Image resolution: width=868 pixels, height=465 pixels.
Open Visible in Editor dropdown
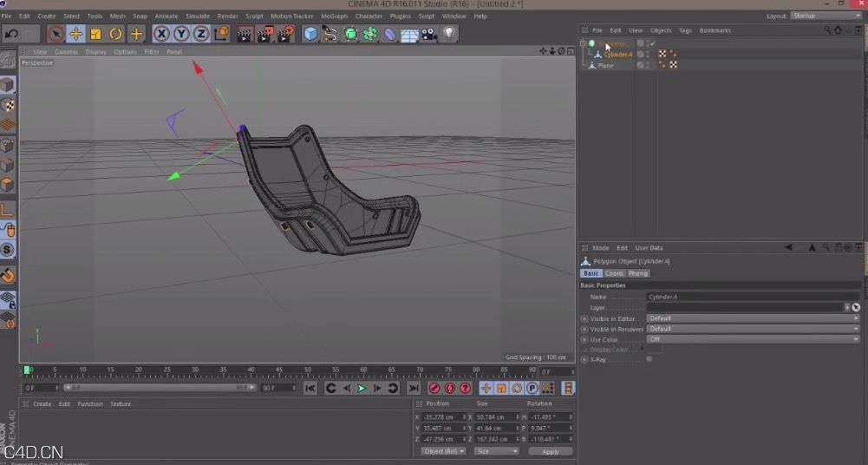(753, 318)
